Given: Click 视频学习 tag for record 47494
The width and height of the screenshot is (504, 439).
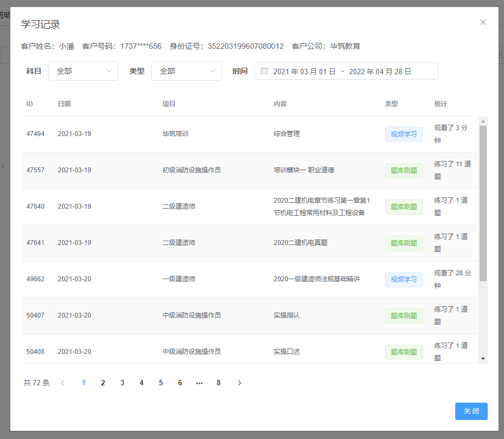Looking at the screenshot, I should [404, 134].
